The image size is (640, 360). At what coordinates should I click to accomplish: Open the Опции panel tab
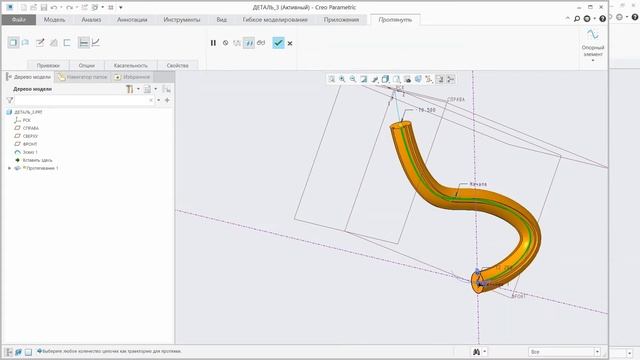tap(87, 65)
